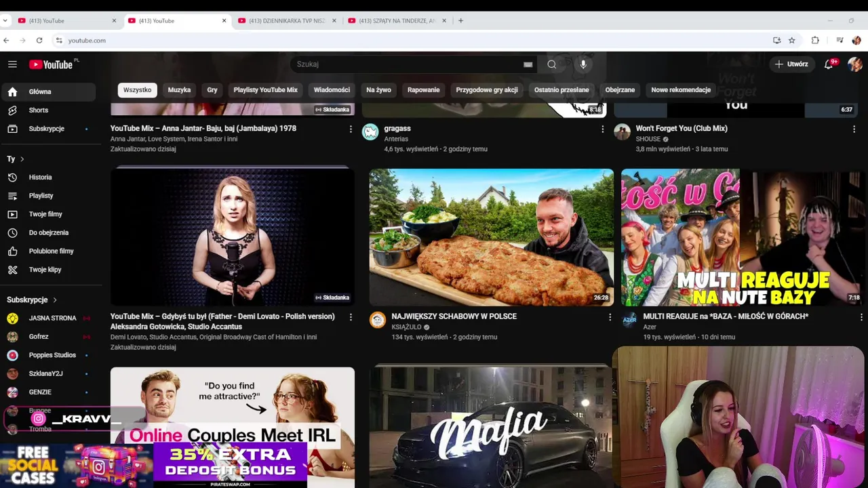The height and width of the screenshot is (488, 868).
Task: Open MULTI REAGUJE na BAZA video title
Action: (726, 317)
